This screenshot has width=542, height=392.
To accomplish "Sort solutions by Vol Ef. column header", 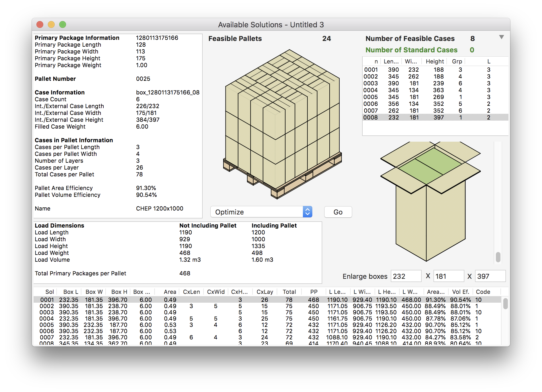I will tap(460, 292).
